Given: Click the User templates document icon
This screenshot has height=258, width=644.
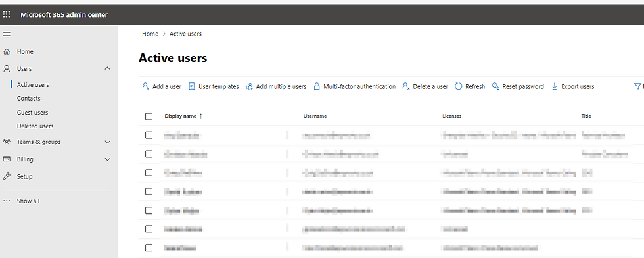Looking at the screenshot, I should click(x=191, y=86).
